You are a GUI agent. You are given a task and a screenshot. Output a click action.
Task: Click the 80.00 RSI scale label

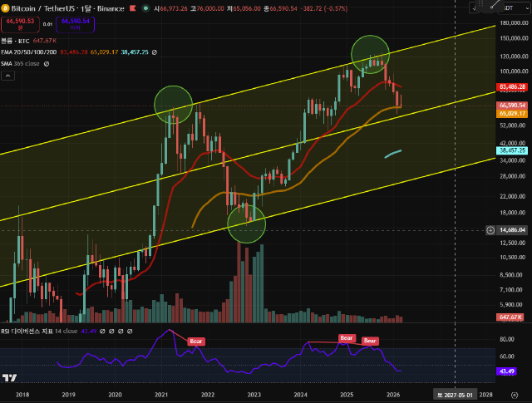pos(507,339)
